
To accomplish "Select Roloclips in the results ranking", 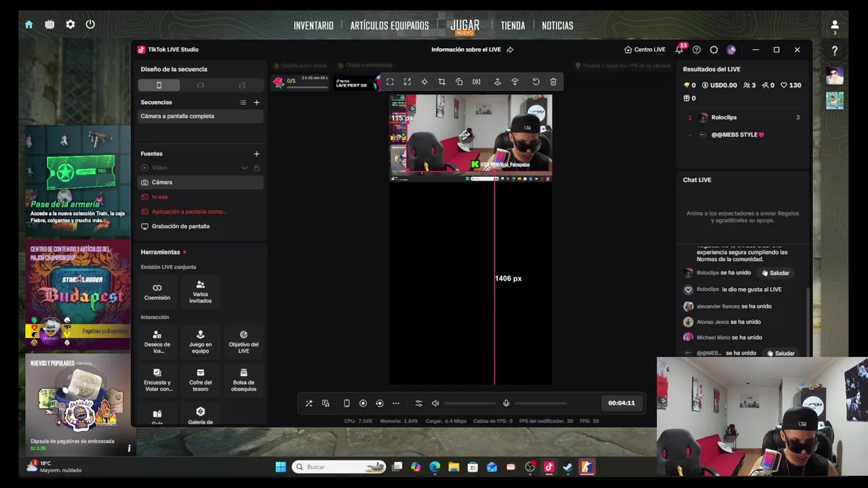I will (743, 117).
